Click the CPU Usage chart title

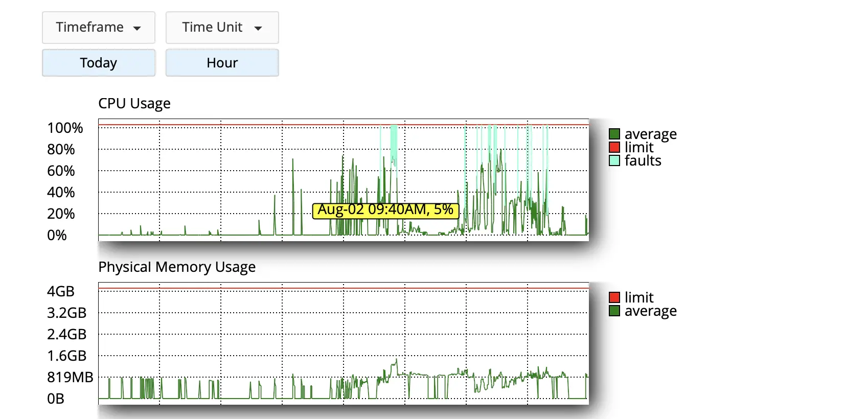pyautogui.click(x=134, y=103)
